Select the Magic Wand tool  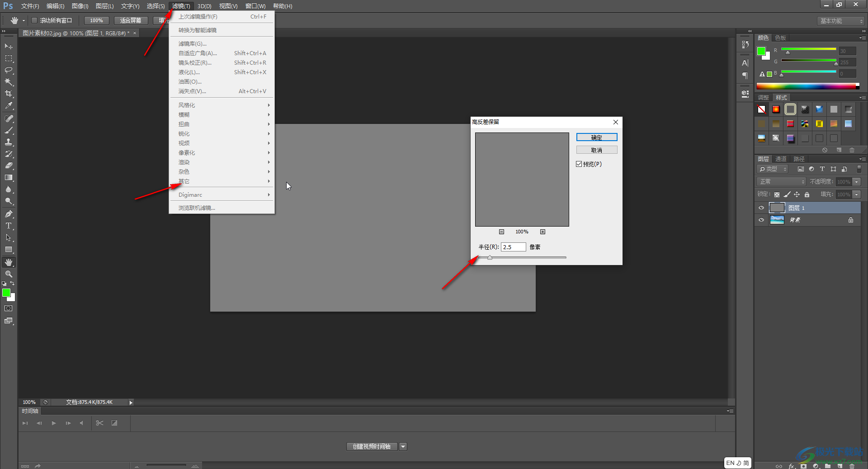[x=9, y=82]
